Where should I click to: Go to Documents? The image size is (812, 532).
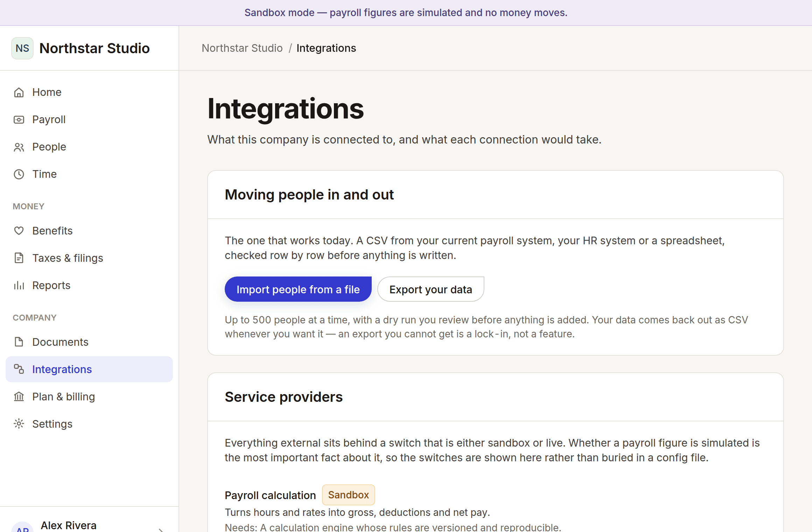tap(89, 342)
